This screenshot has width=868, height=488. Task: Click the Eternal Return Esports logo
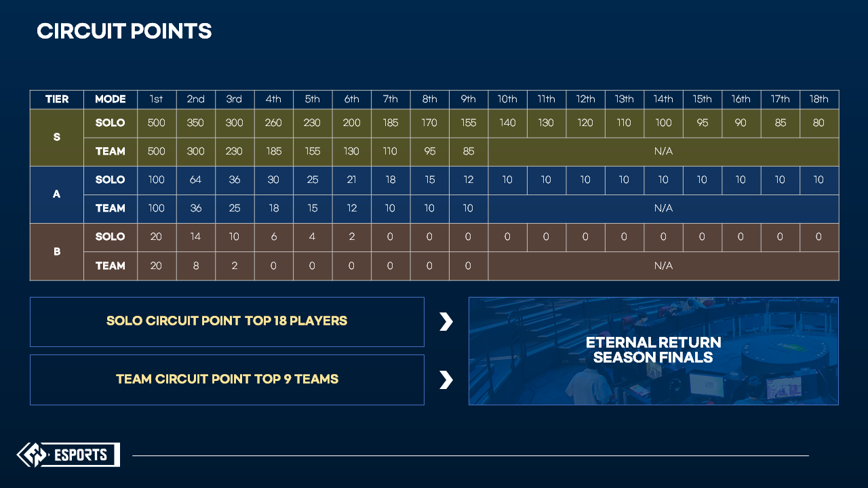tap(68, 455)
